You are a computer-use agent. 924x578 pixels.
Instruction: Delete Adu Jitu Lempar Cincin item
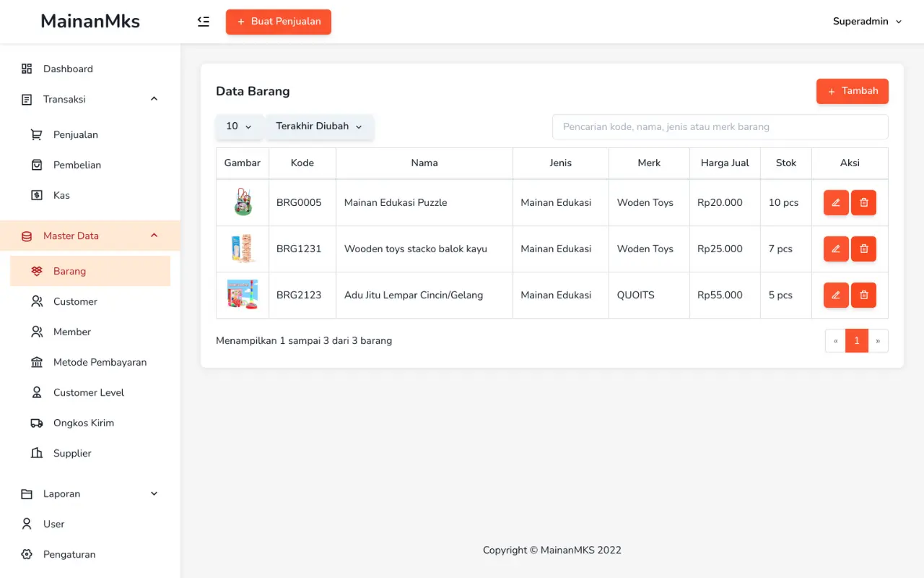pos(863,296)
